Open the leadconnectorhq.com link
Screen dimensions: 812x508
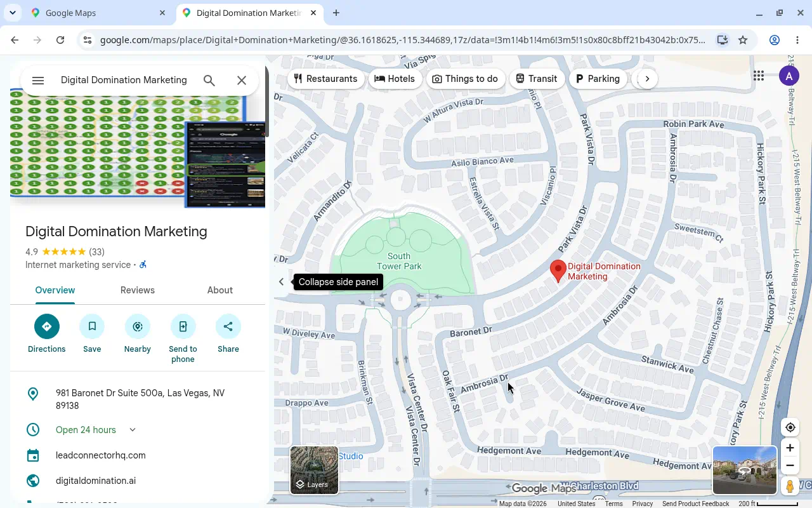(x=101, y=455)
